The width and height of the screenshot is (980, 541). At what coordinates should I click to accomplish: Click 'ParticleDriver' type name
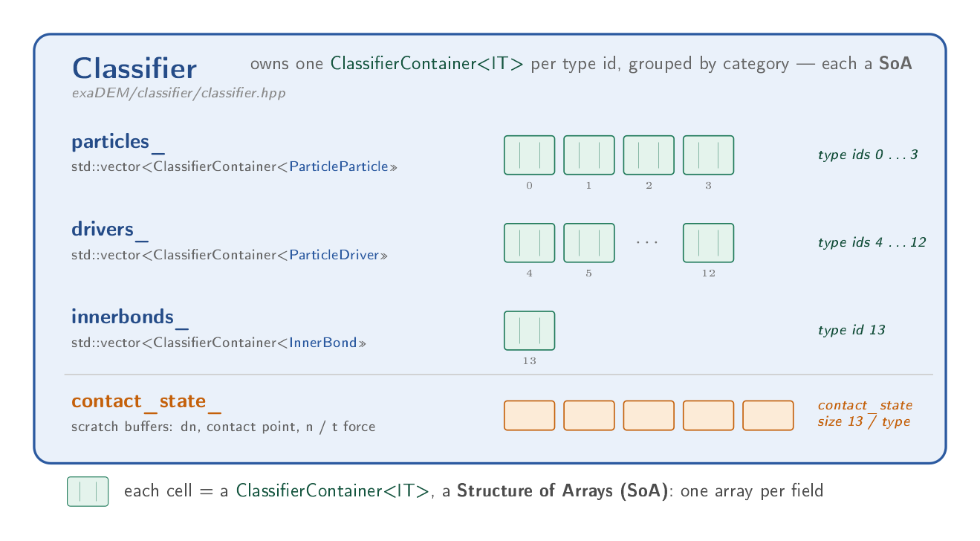pyautogui.click(x=334, y=255)
